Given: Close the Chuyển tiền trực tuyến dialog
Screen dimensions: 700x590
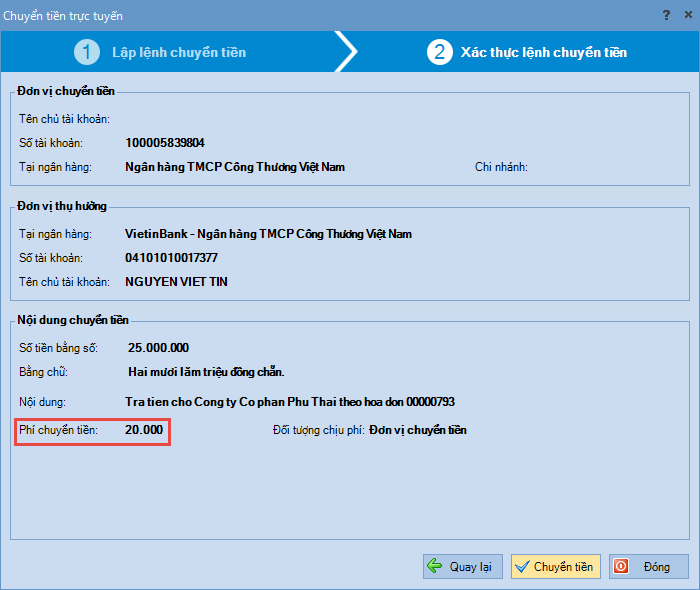Looking at the screenshot, I should (688, 15).
